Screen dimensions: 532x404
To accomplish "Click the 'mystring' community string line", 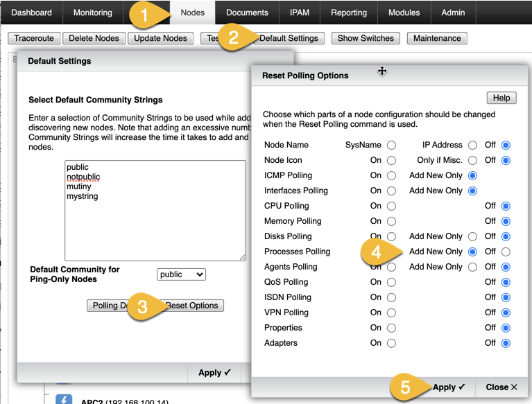I will point(82,196).
